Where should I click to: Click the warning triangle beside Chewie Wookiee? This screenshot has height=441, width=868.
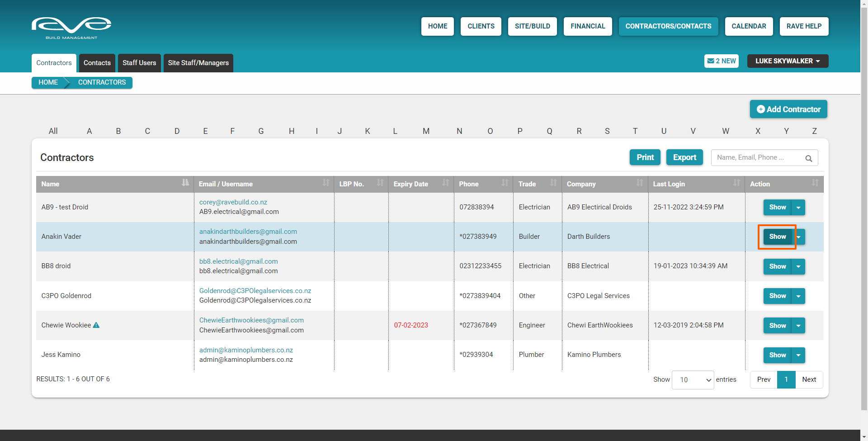(96, 325)
